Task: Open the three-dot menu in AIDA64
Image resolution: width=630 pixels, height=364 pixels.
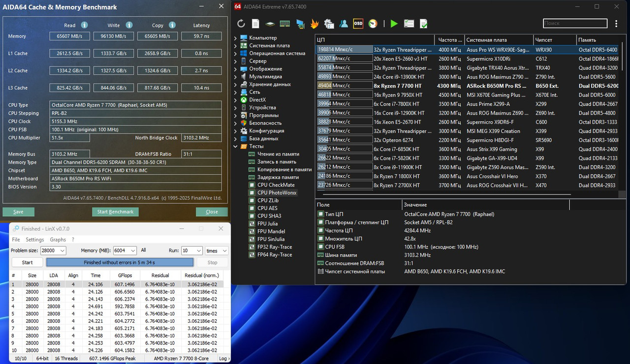Action: [x=616, y=24]
